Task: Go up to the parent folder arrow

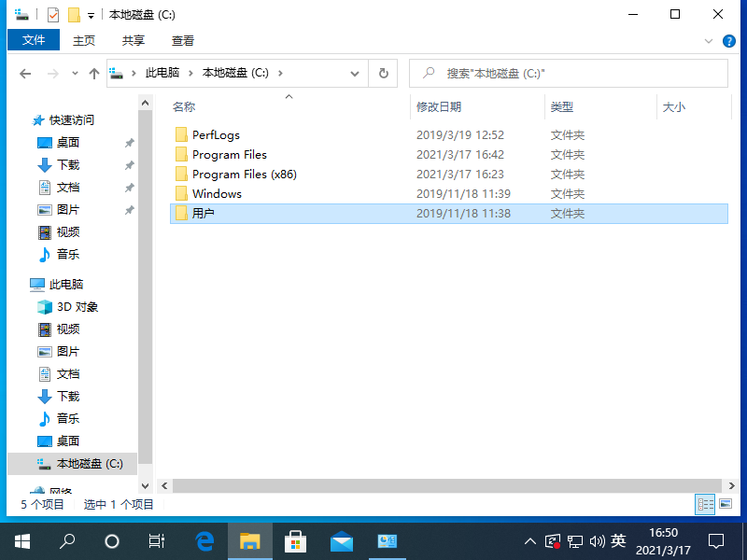Action: click(x=94, y=73)
